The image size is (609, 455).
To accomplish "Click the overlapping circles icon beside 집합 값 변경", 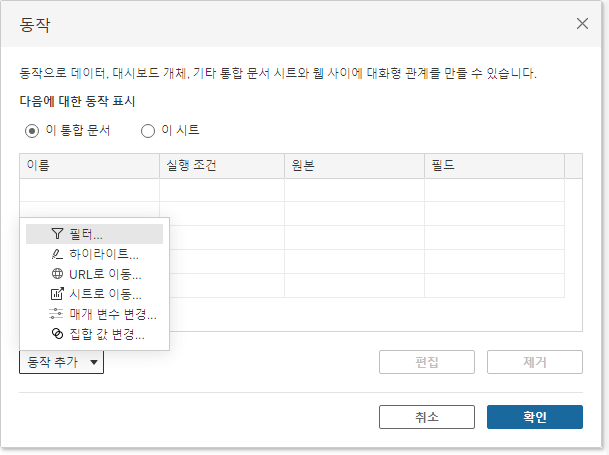I will click(x=57, y=334).
